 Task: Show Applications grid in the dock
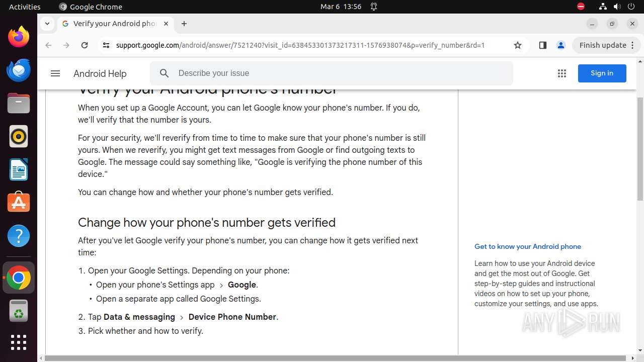(x=19, y=342)
